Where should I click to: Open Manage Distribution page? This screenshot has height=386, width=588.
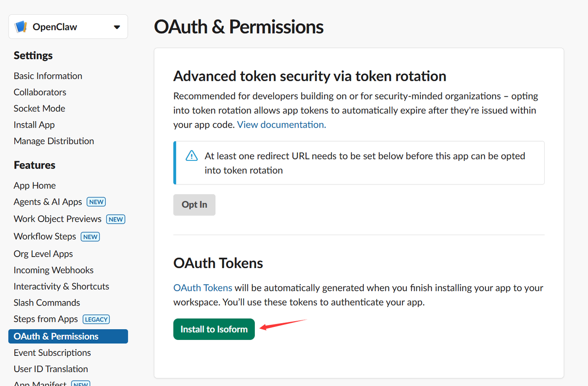[x=54, y=141]
